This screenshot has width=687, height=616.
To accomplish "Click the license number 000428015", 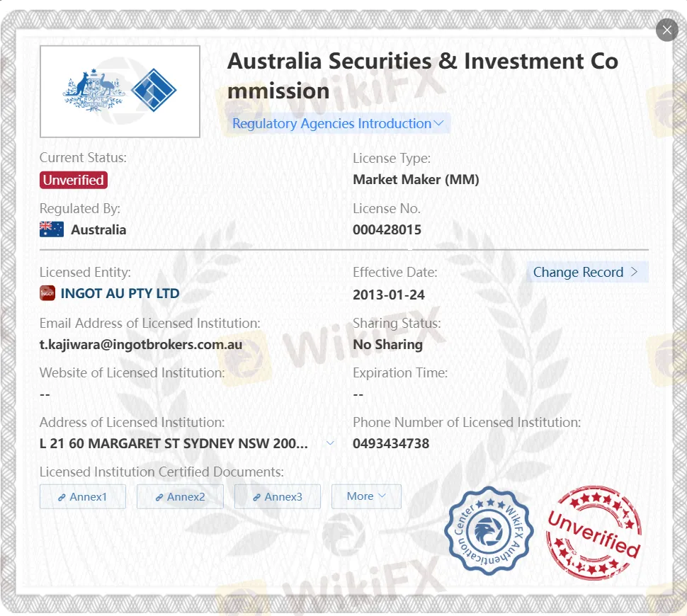I will 387,229.
